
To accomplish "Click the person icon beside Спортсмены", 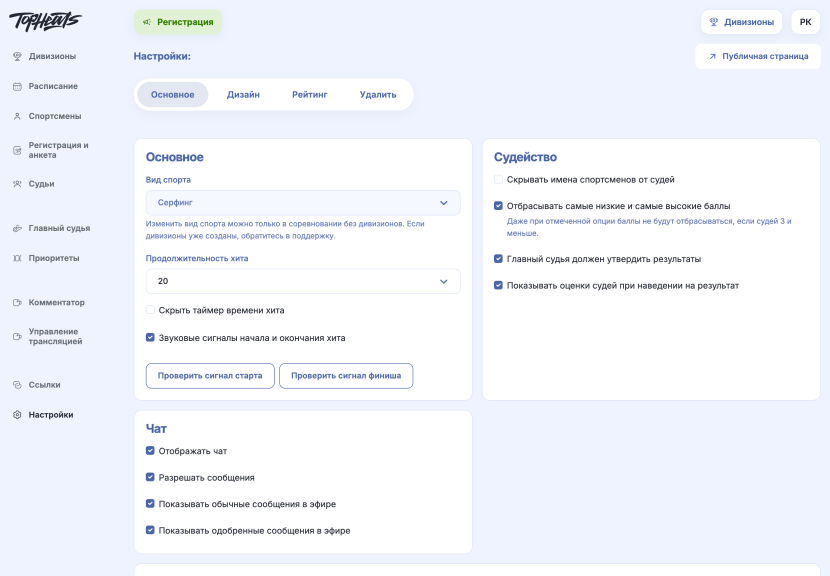I will tap(17, 116).
